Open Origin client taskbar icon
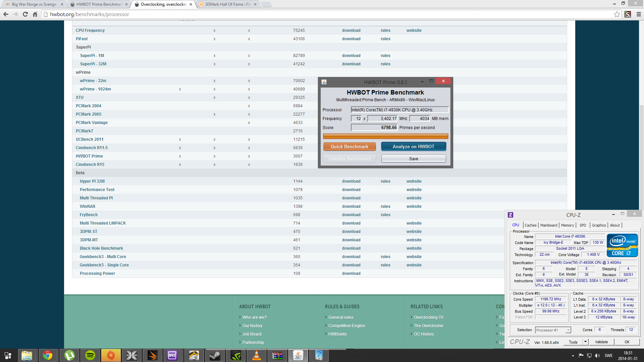This screenshot has width=644, height=362. pyautogui.click(x=111, y=355)
